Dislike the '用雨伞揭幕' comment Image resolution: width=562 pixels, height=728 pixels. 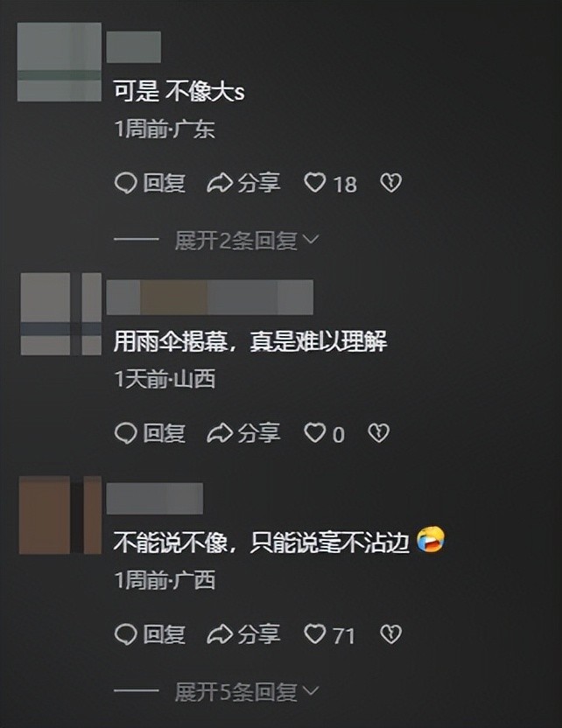point(378,434)
